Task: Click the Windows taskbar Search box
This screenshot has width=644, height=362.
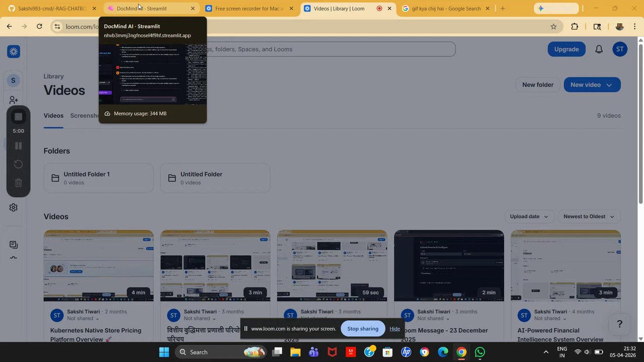Action: (220, 352)
